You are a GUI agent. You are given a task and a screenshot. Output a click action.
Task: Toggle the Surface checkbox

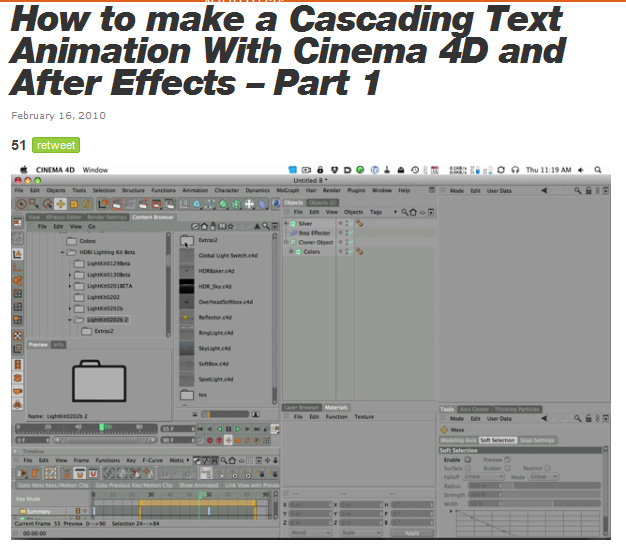point(468,468)
